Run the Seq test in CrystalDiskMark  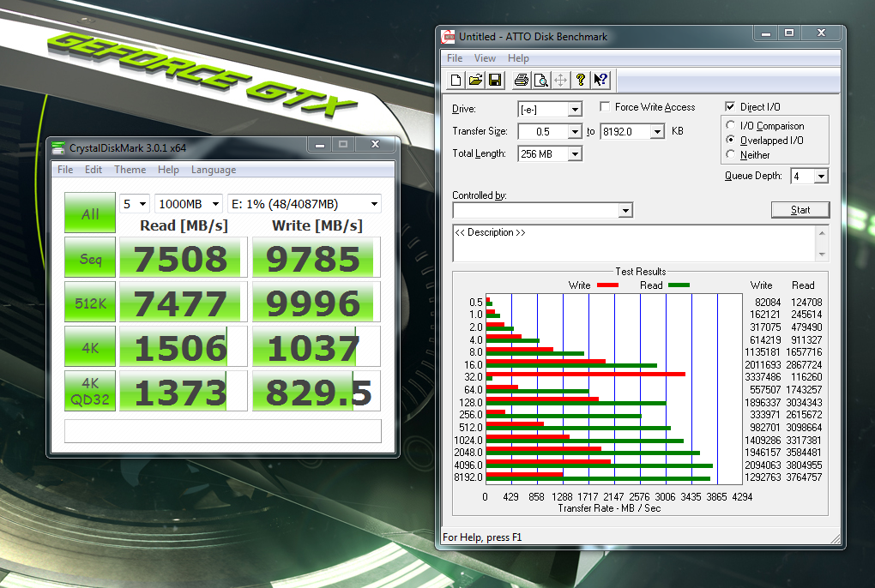coord(90,257)
